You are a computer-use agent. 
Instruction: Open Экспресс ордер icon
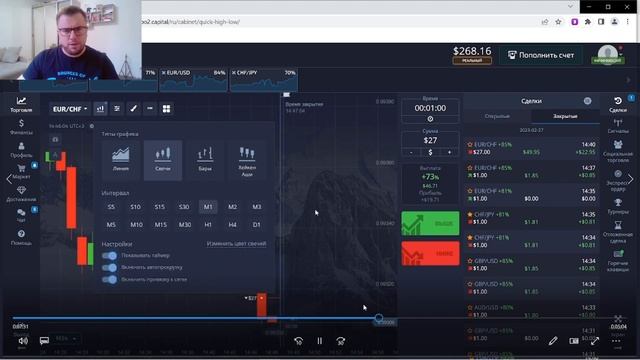pos(618,180)
